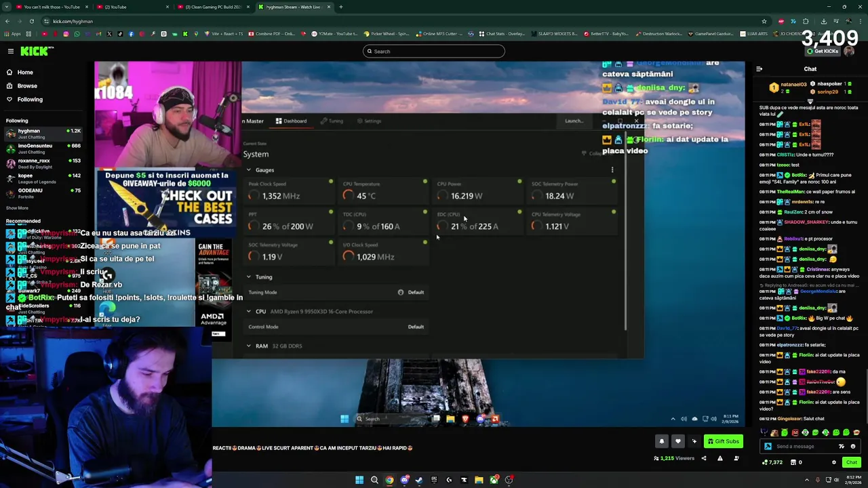868x488 pixels.
Task: Click the 7,372 channel points balance
Action: [x=773, y=462]
